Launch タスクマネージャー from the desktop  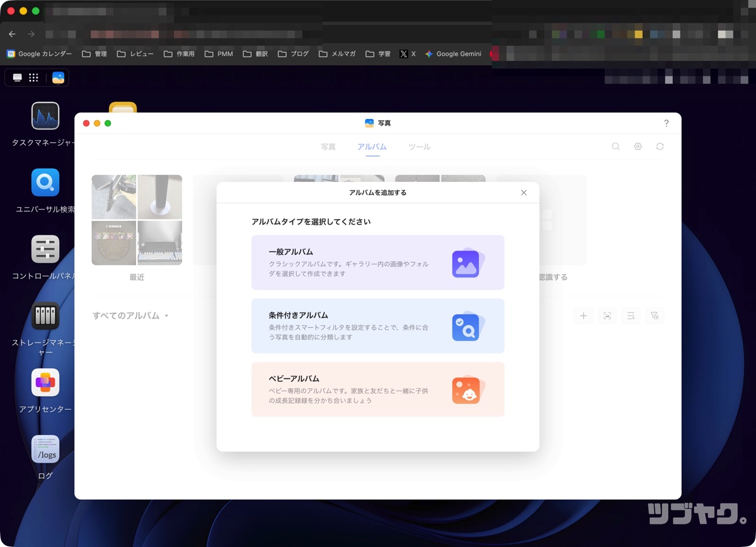pyautogui.click(x=45, y=116)
